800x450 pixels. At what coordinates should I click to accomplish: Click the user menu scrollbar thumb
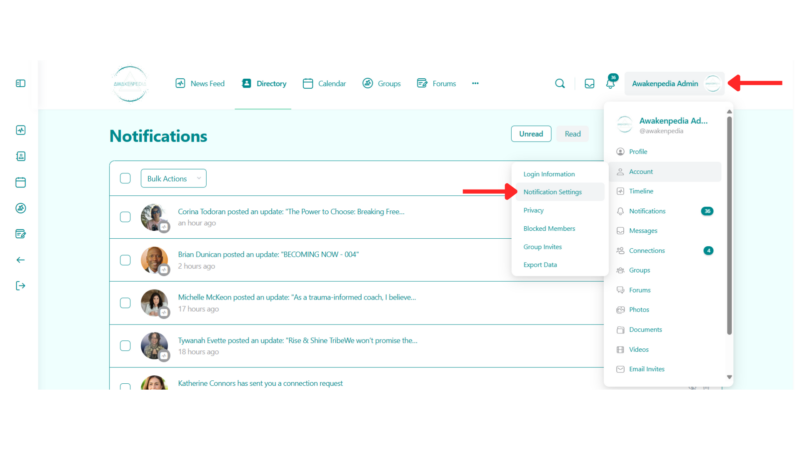729,226
